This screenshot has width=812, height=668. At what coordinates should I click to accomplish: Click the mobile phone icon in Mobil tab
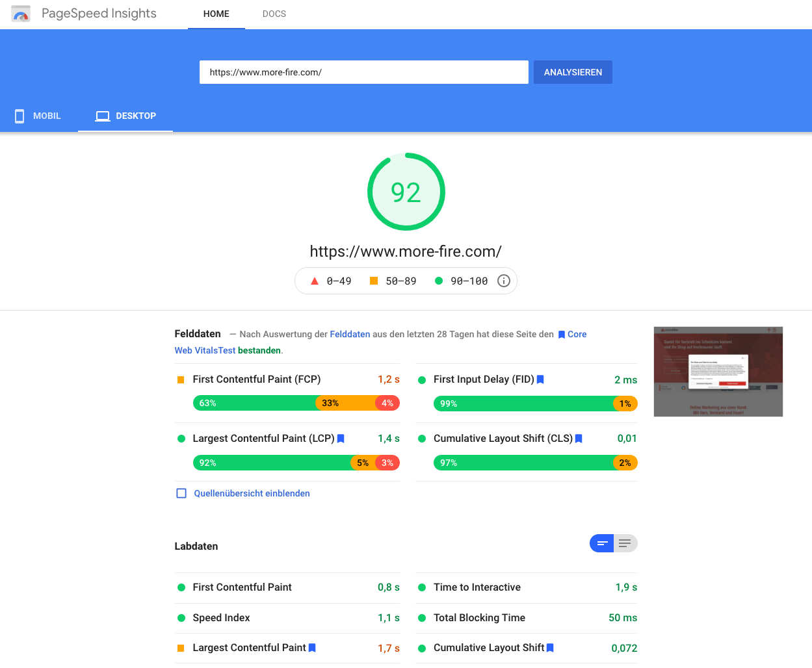tap(20, 116)
